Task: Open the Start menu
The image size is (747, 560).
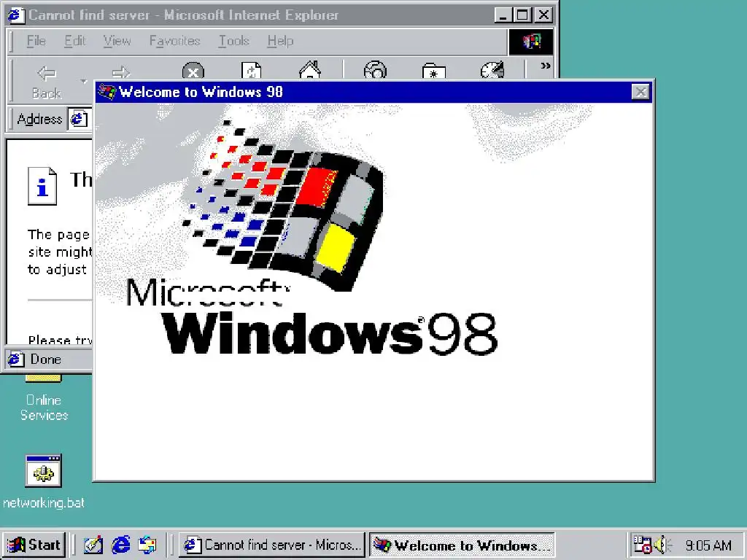Action: point(34,545)
